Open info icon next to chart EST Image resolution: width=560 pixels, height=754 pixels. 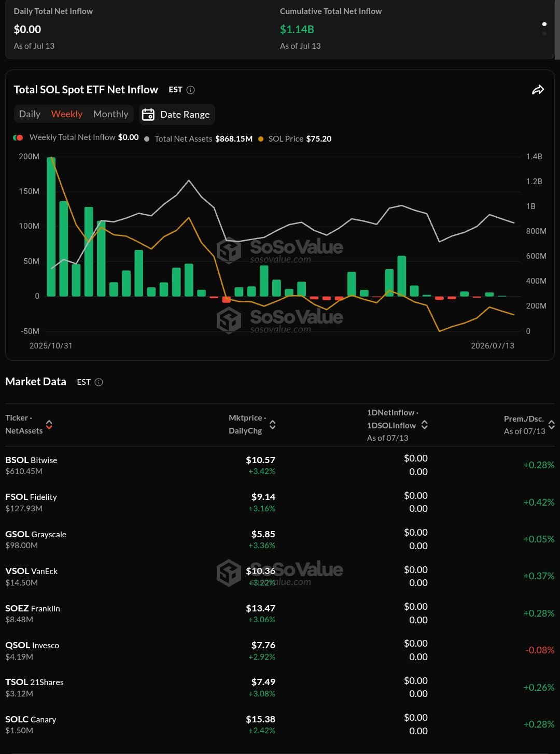click(191, 90)
